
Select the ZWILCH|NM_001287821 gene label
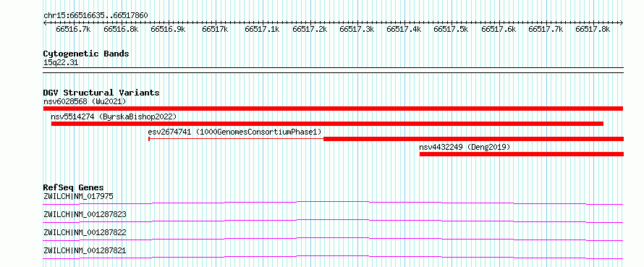[x=85, y=250]
